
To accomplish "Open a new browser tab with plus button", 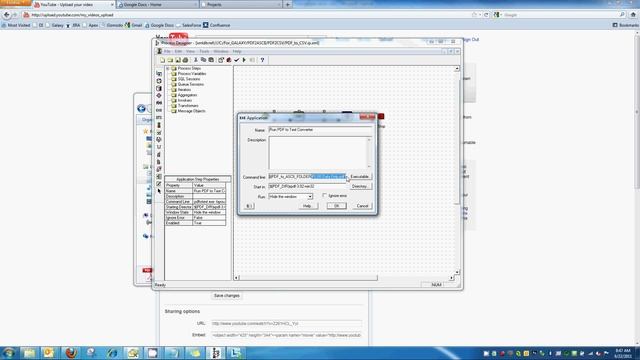I will 287,4.
